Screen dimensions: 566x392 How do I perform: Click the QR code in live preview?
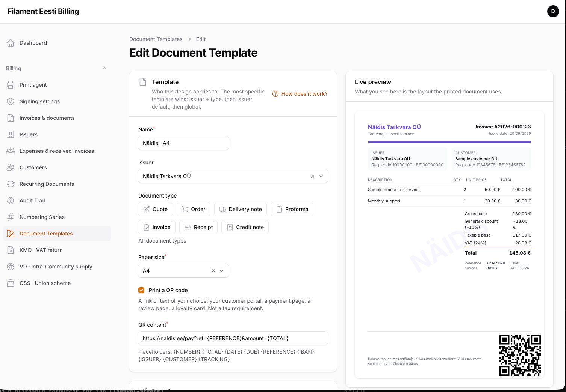(x=520, y=355)
